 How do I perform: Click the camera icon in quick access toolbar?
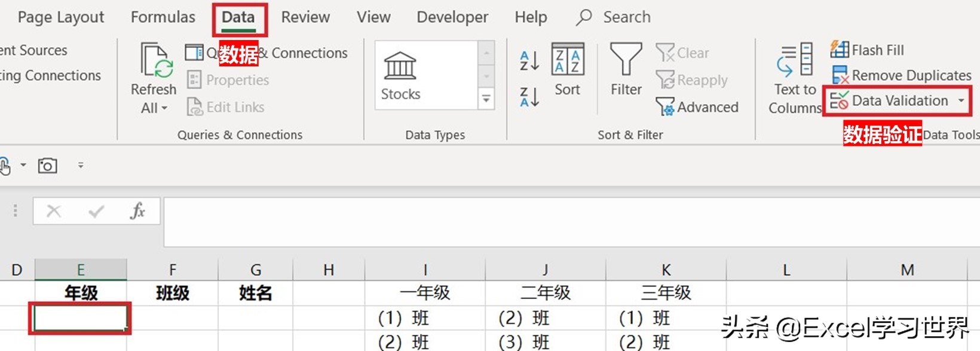pos(48,165)
